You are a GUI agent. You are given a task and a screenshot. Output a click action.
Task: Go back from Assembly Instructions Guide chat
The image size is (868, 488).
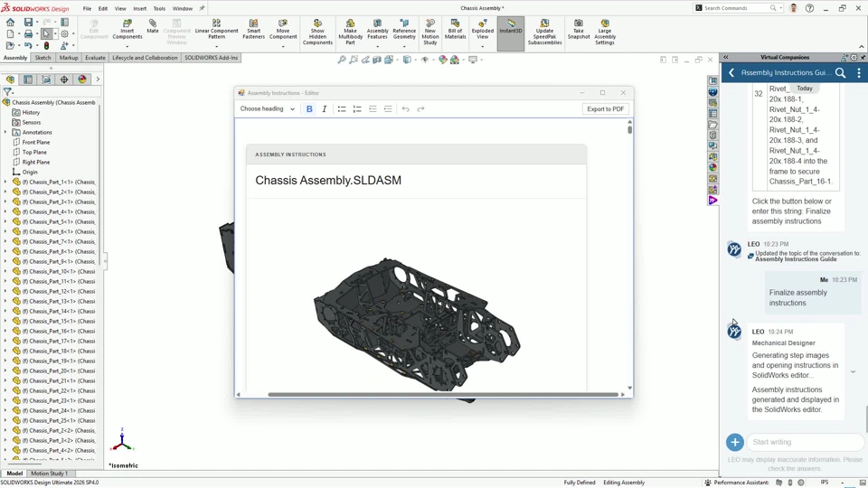click(x=731, y=72)
